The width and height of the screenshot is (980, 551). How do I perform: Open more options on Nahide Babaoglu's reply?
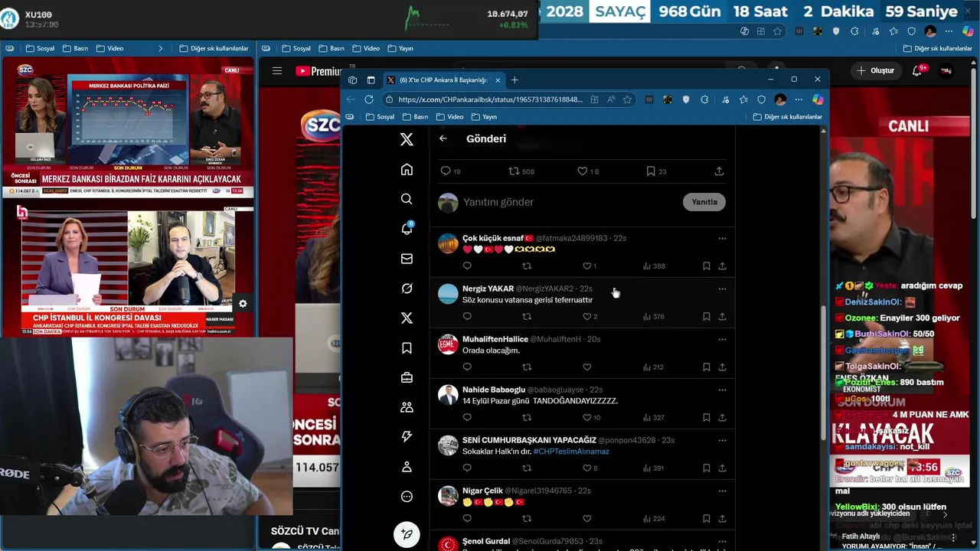722,390
